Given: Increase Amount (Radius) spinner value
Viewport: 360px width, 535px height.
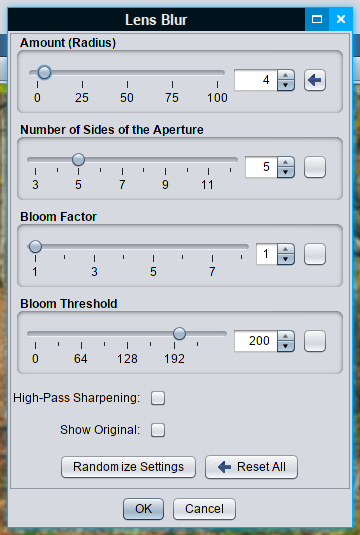Looking at the screenshot, I should coord(286,75).
